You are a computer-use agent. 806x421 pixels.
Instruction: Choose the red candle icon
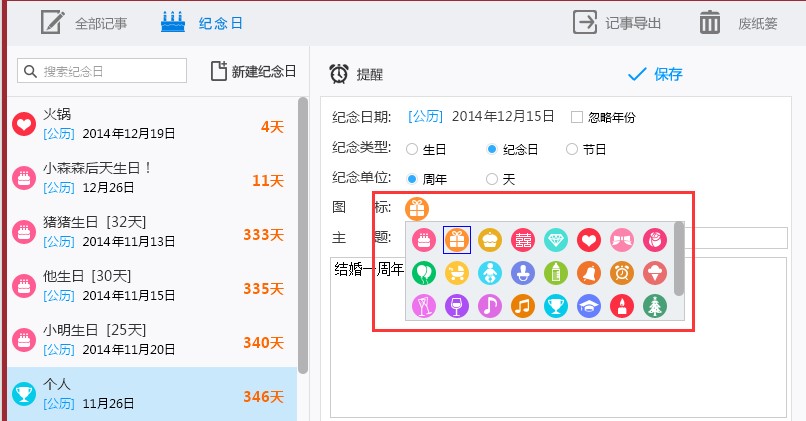pos(621,306)
